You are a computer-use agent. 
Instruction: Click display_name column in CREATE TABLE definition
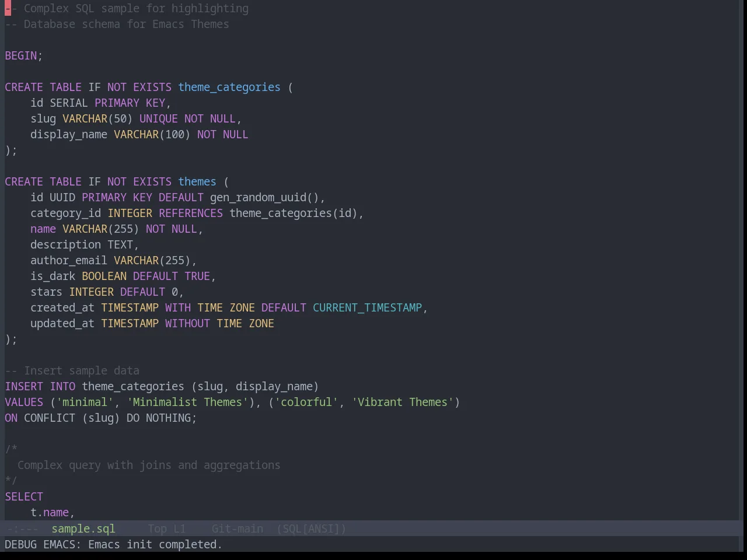(69, 134)
